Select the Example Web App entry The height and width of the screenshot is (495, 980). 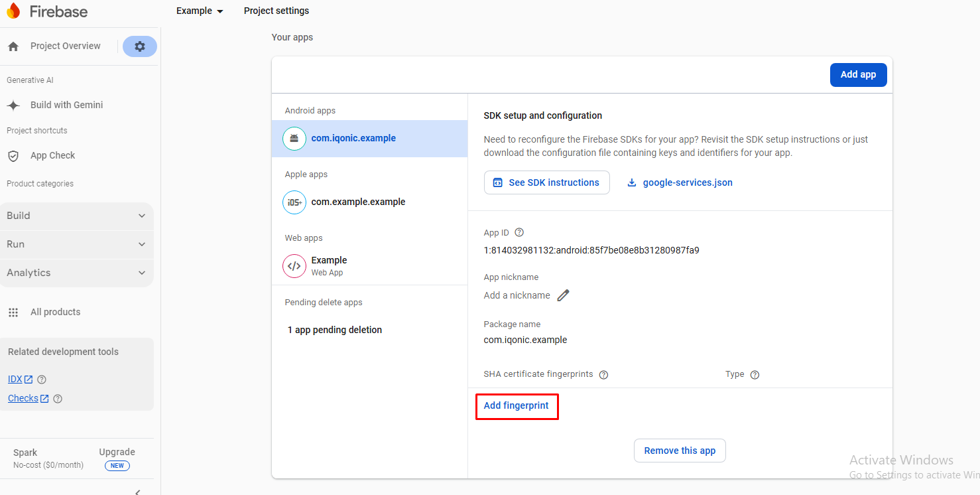tap(369, 266)
